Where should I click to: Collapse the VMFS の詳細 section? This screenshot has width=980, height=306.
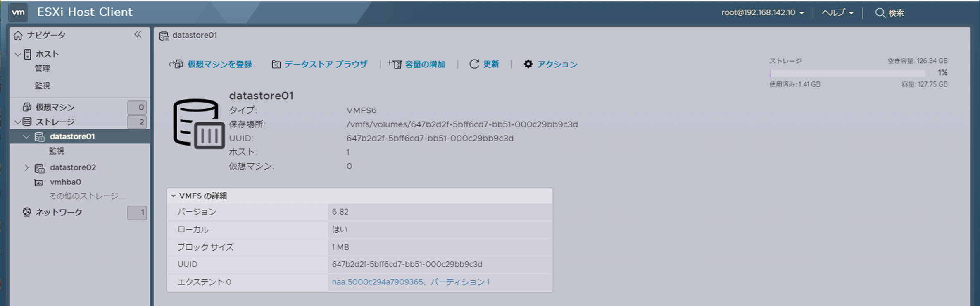(174, 196)
